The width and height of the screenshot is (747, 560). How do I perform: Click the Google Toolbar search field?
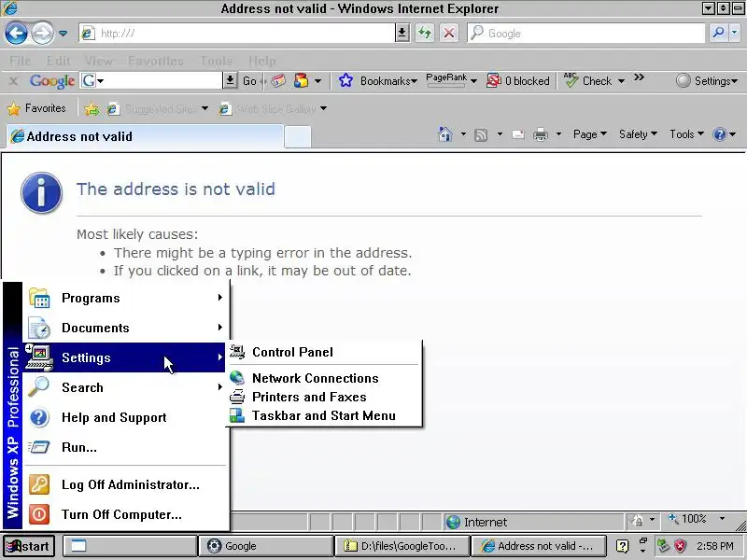click(x=151, y=80)
